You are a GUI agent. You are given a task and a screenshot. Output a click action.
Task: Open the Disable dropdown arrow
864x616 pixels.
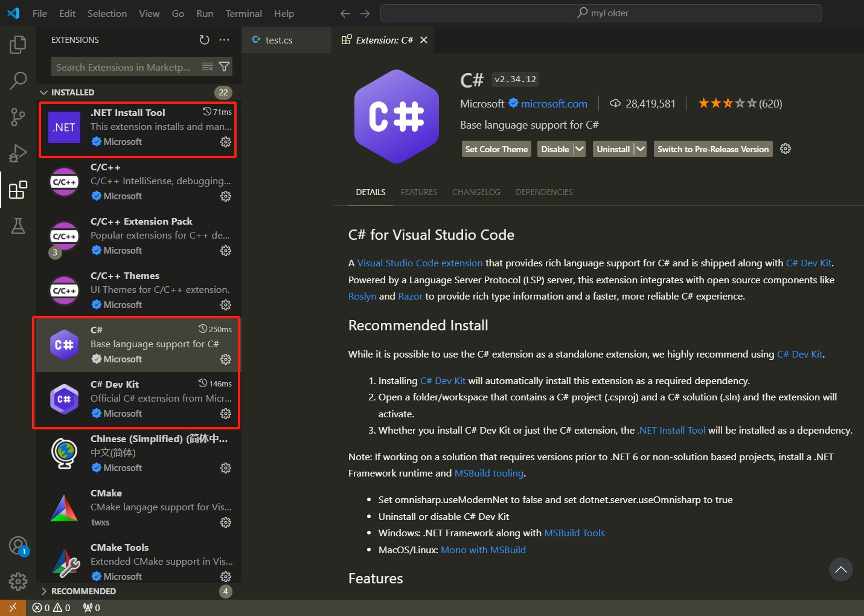coord(580,149)
